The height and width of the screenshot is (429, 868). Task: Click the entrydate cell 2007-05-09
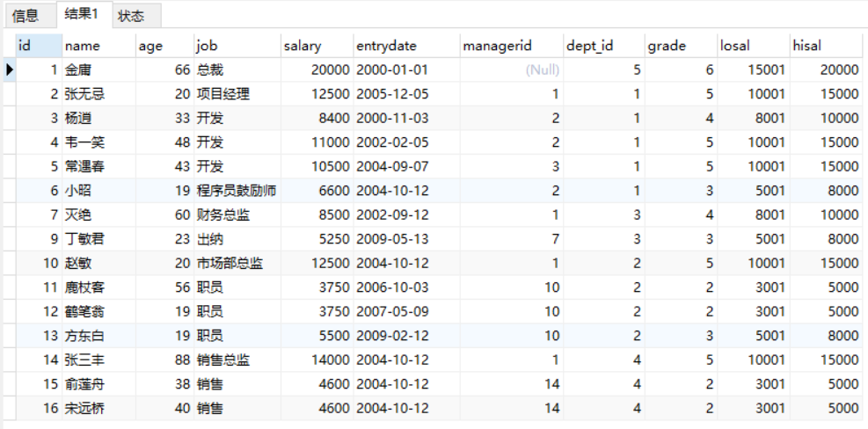(x=406, y=312)
